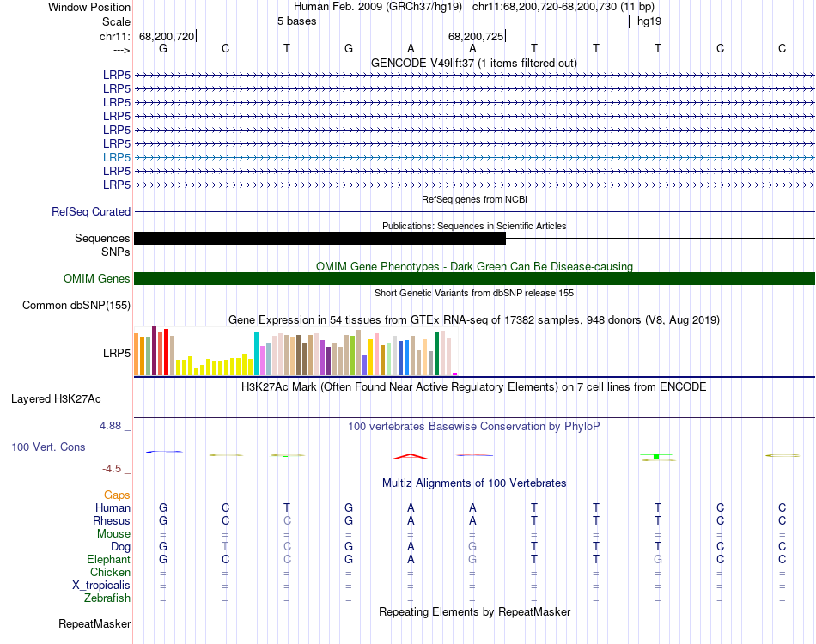Click the 100 Vert. Cons label
This screenshot has height=644, width=816.
[48, 447]
